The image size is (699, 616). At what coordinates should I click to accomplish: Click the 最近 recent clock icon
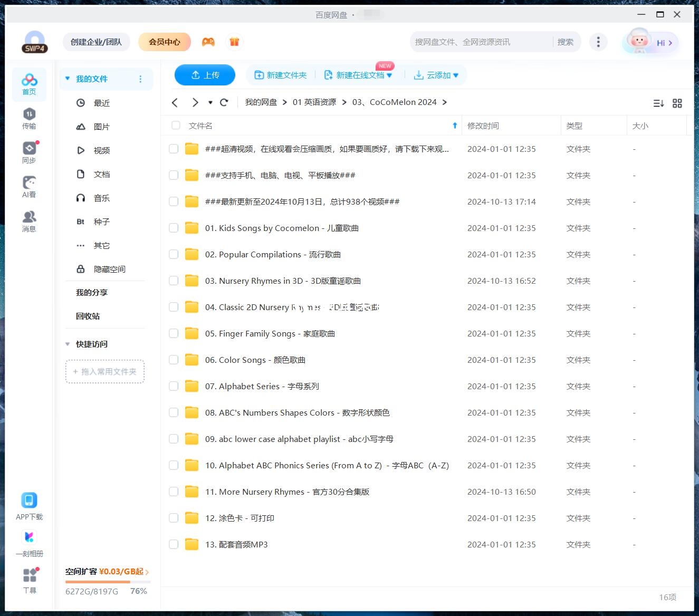point(81,103)
